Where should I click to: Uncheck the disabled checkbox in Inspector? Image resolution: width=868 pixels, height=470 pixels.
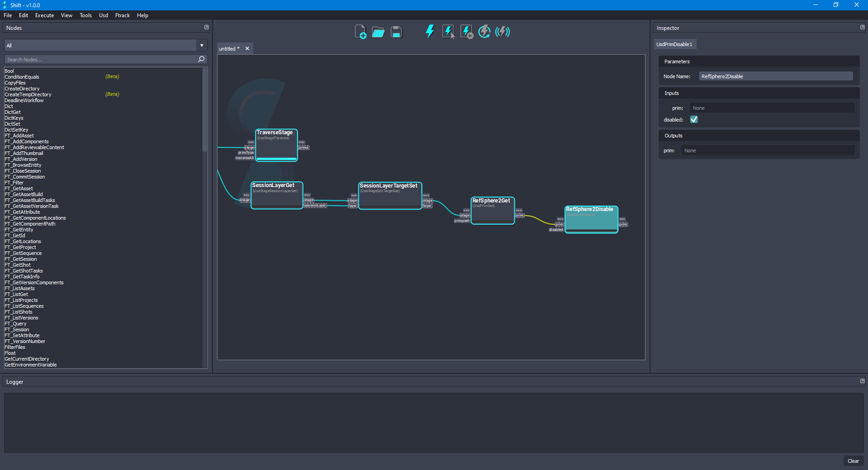694,120
